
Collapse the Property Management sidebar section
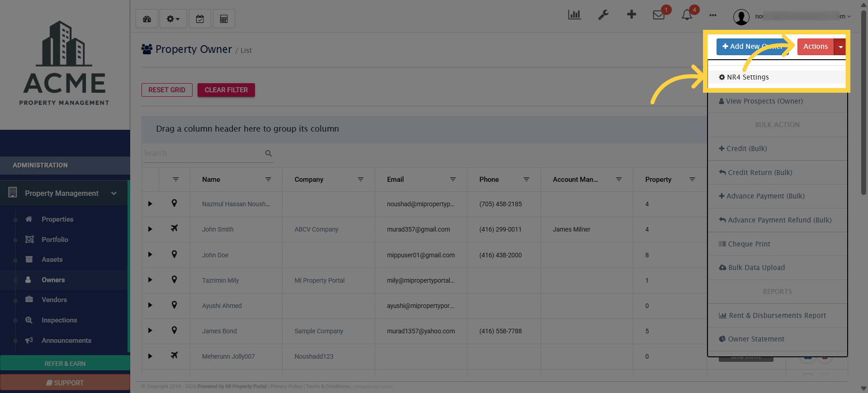point(64,193)
